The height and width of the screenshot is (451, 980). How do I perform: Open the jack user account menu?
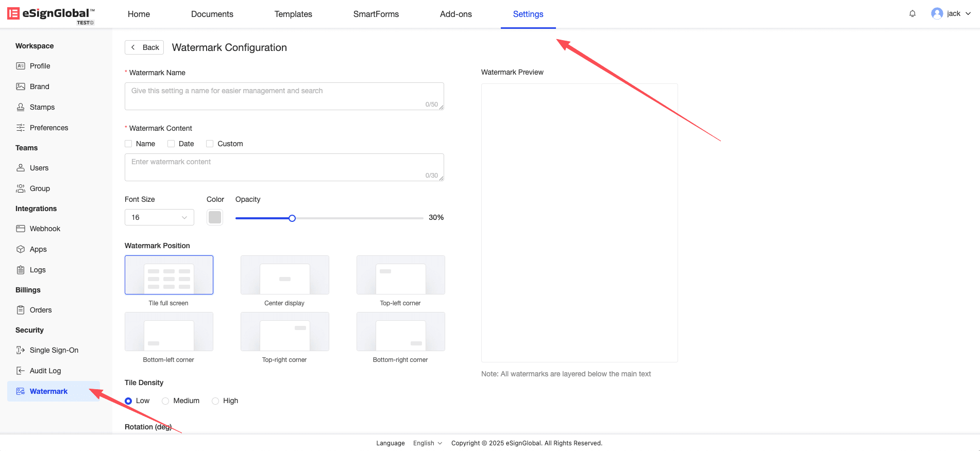click(x=951, y=14)
